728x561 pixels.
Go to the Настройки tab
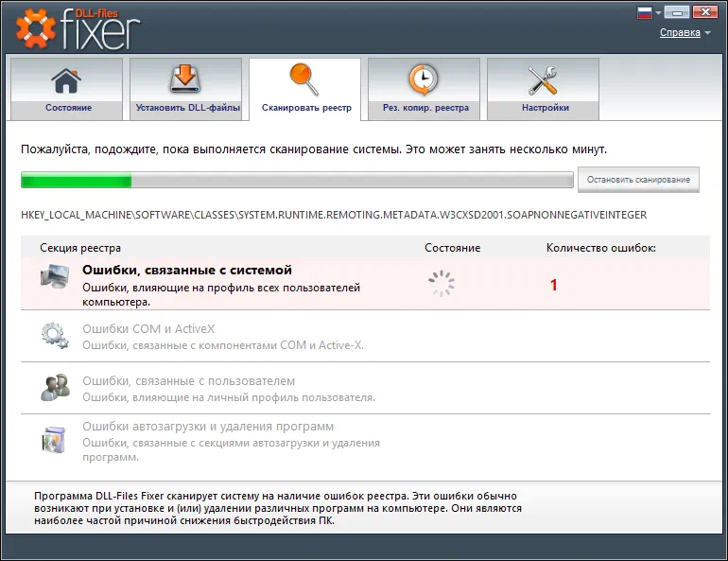click(544, 89)
